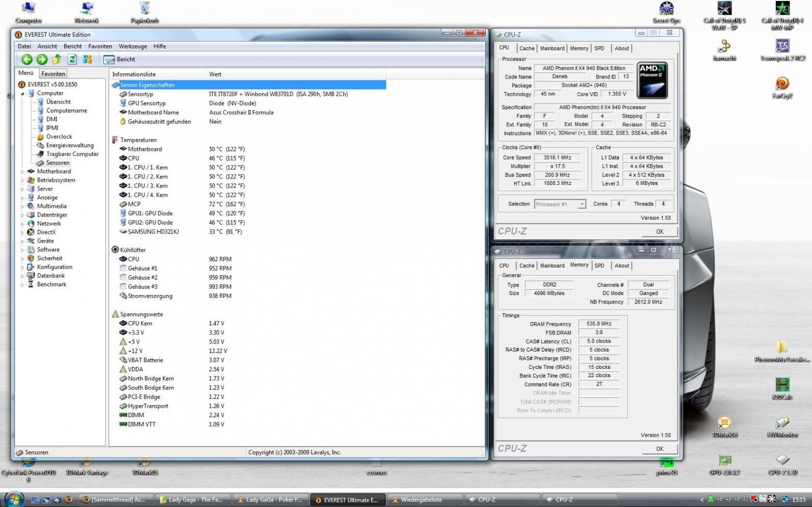Viewport: 812px width, 507px height.
Task: Click OK in the upper CPU-Z window
Action: pos(660,231)
